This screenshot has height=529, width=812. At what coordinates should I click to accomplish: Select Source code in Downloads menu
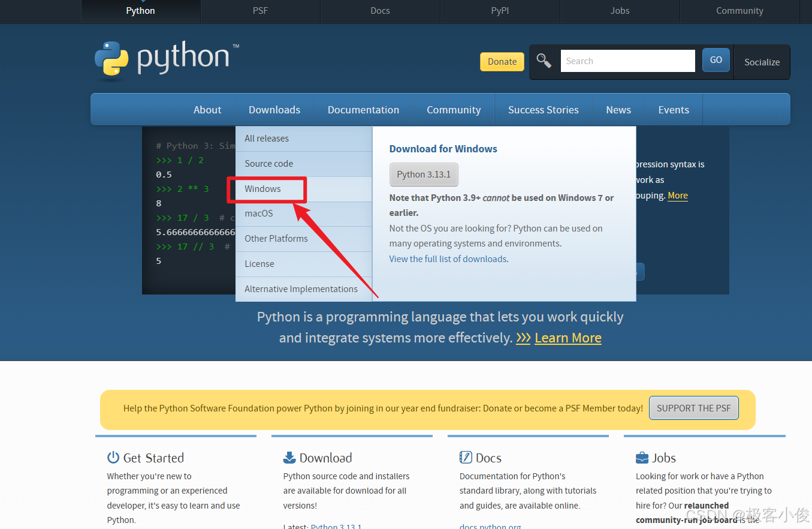pyautogui.click(x=304, y=164)
